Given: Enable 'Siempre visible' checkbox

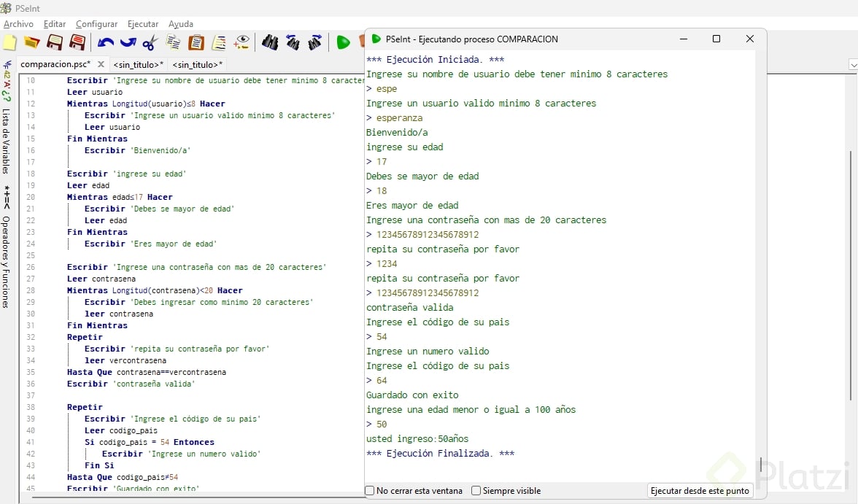Looking at the screenshot, I should [476, 491].
